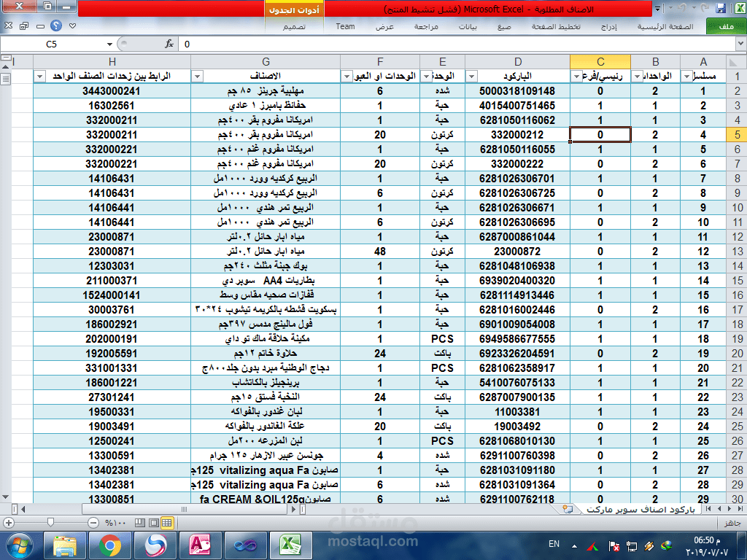The width and height of the screenshot is (747, 560).
Task: Switch to صيغ (Formulas) tab
Action: tap(504, 27)
